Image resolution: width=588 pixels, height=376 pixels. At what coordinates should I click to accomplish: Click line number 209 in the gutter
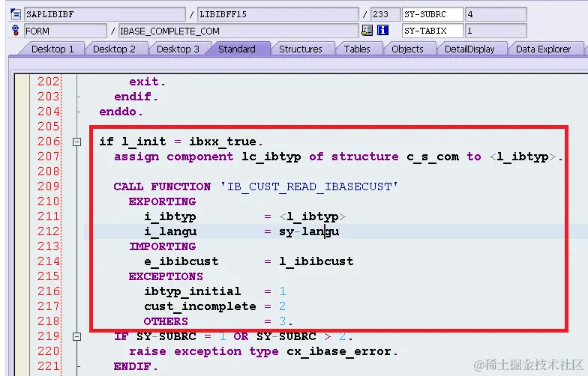(x=48, y=187)
